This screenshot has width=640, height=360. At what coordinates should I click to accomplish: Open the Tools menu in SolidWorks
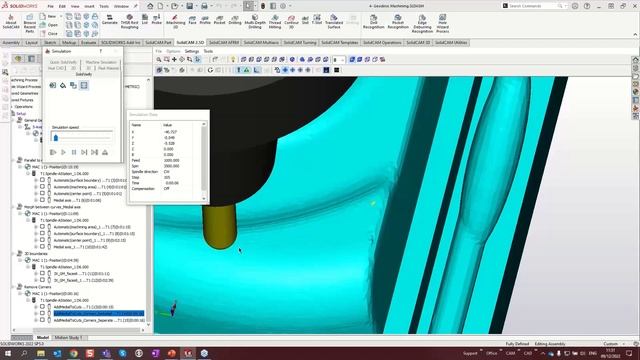pyautogui.click(x=104, y=7)
